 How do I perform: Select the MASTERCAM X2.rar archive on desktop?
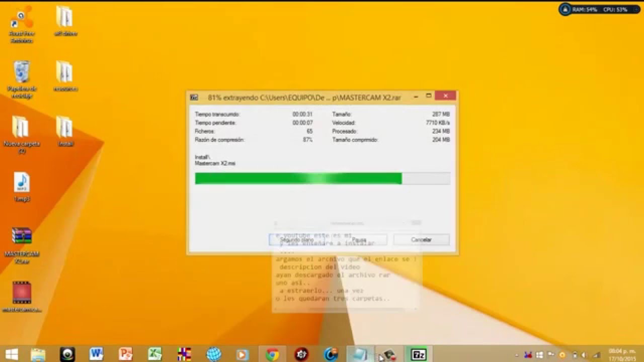pyautogui.click(x=22, y=246)
